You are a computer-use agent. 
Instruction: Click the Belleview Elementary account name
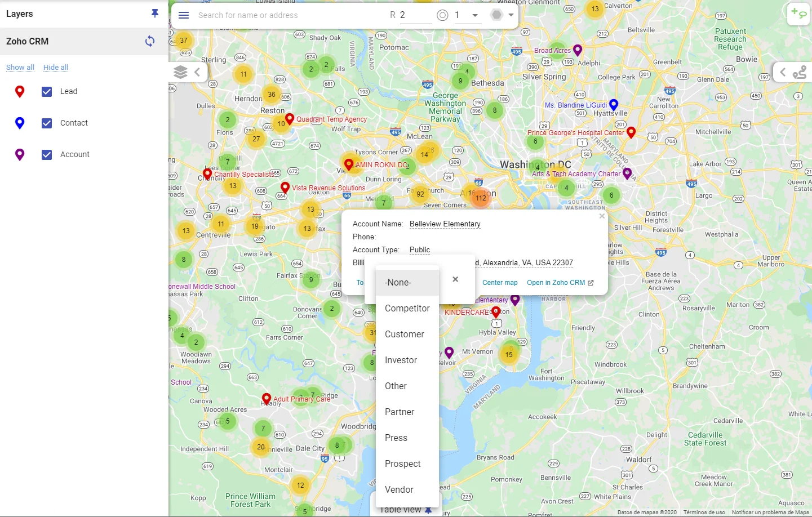(445, 224)
